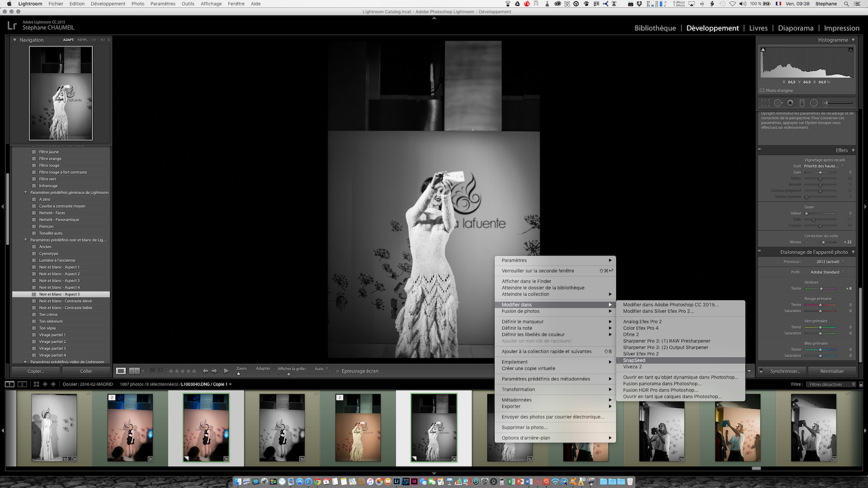Screen dimensions: 868x488
Task: Choose Silver Efex Pro 2 in submenu
Action: pyautogui.click(x=641, y=354)
